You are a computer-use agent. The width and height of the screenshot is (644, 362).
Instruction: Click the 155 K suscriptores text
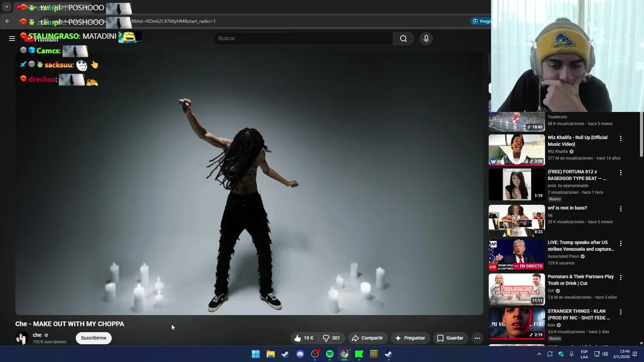(49, 342)
